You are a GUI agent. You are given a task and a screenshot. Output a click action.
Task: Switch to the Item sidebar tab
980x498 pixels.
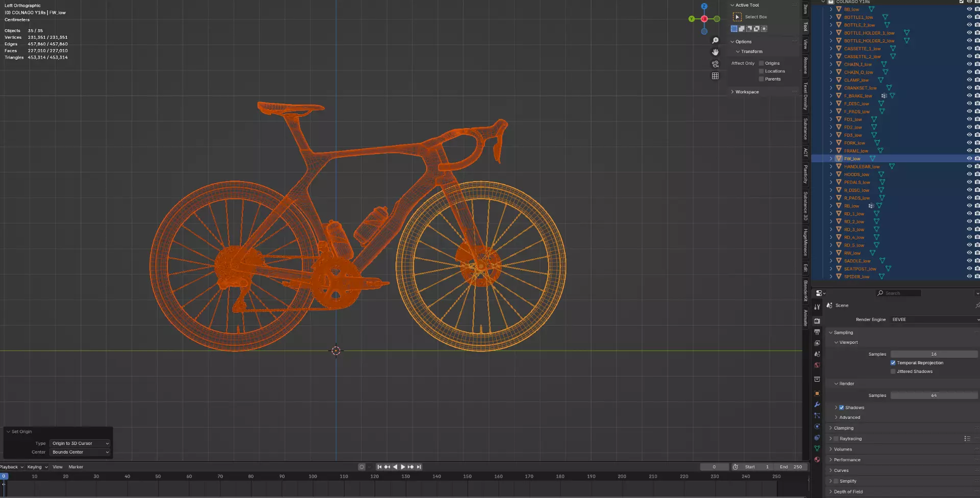[806, 9]
